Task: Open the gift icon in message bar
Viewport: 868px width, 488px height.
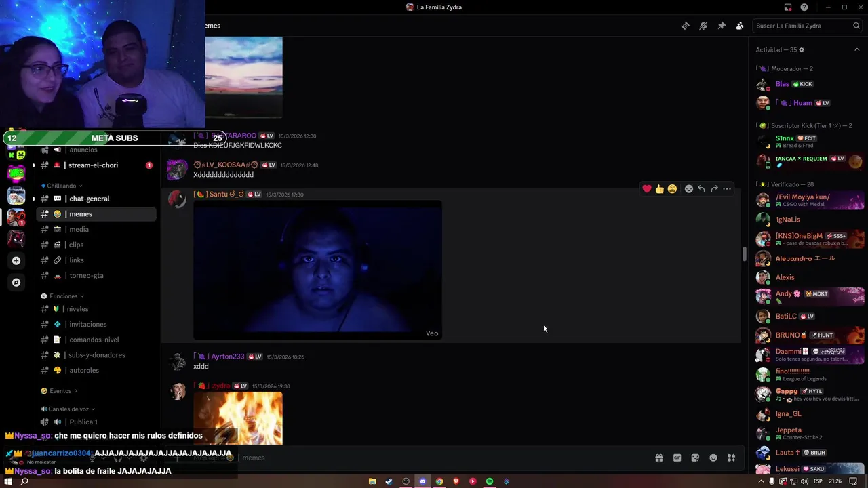Action: pos(658,458)
